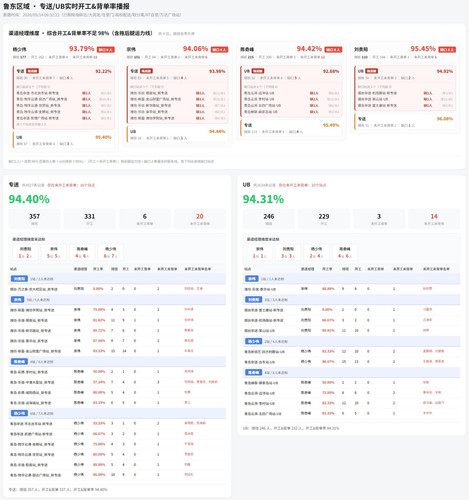Click the 专送 sub-card with 95.49%
This screenshot has width=469, height=500.
tap(291, 128)
